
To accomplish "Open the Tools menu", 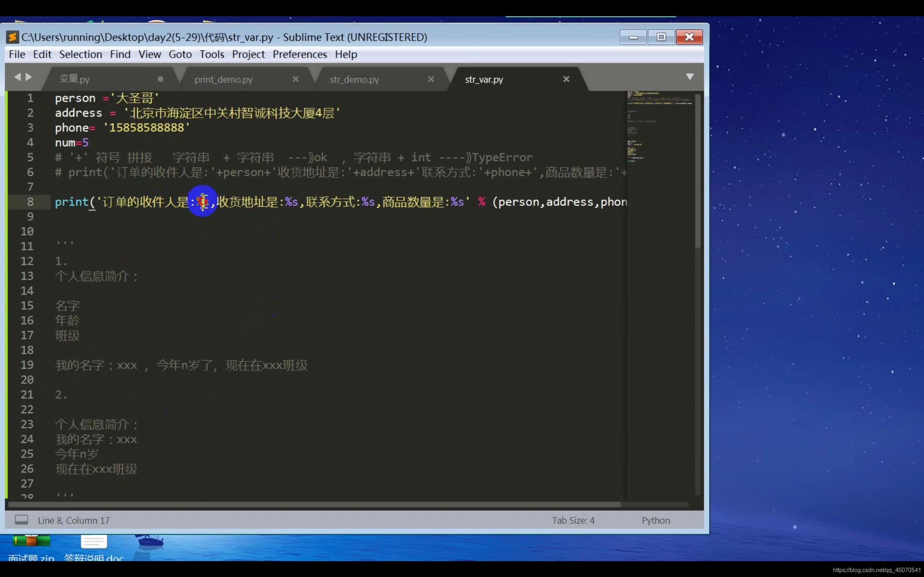I will coord(212,54).
